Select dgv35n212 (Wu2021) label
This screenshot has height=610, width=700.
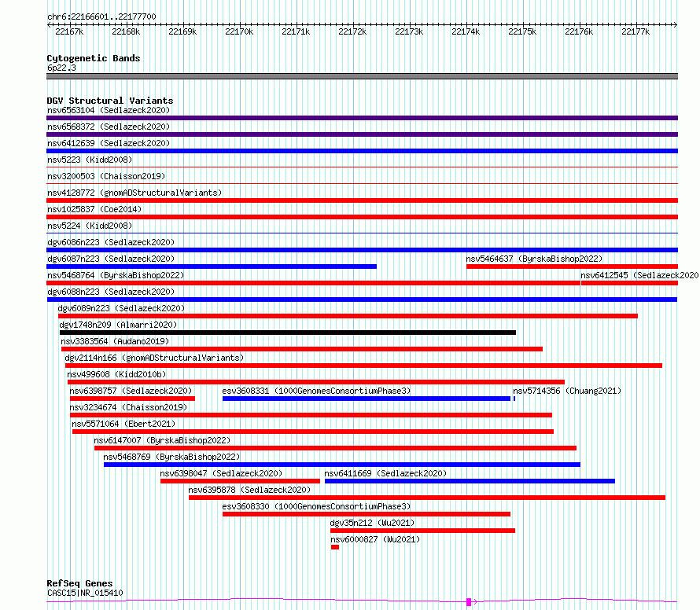(x=372, y=523)
